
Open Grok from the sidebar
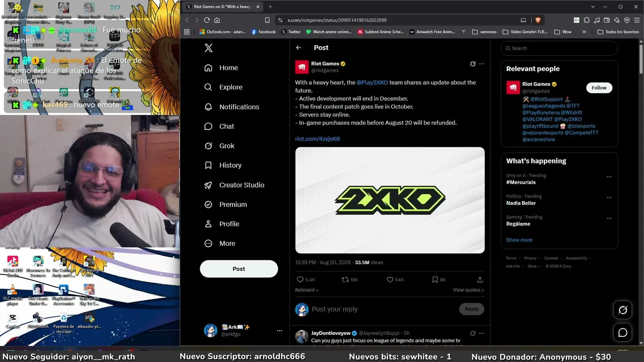click(x=219, y=146)
